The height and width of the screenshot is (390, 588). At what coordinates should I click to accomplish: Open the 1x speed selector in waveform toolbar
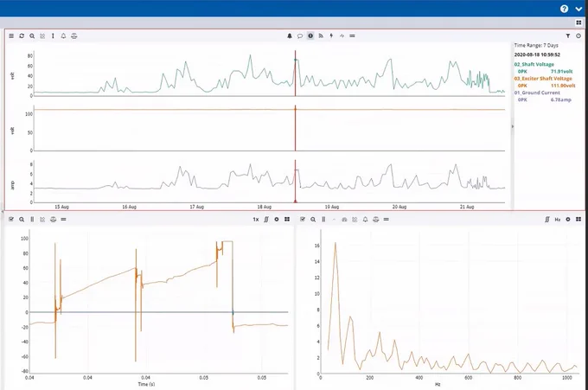[x=256, y=220]
